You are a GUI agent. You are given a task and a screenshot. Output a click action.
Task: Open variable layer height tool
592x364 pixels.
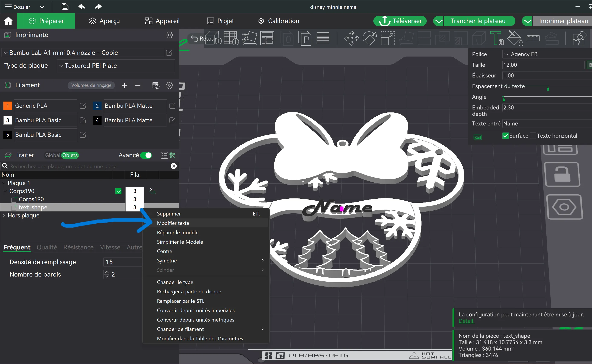coord(323,38)
